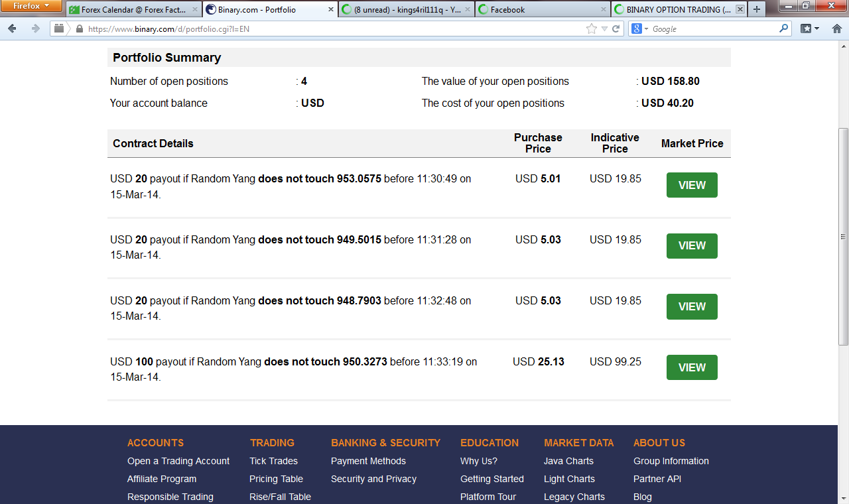The width and height of the screenshot is (849, 504).
Task: Open the Affiliate Program link
Action: click(162, 479)
